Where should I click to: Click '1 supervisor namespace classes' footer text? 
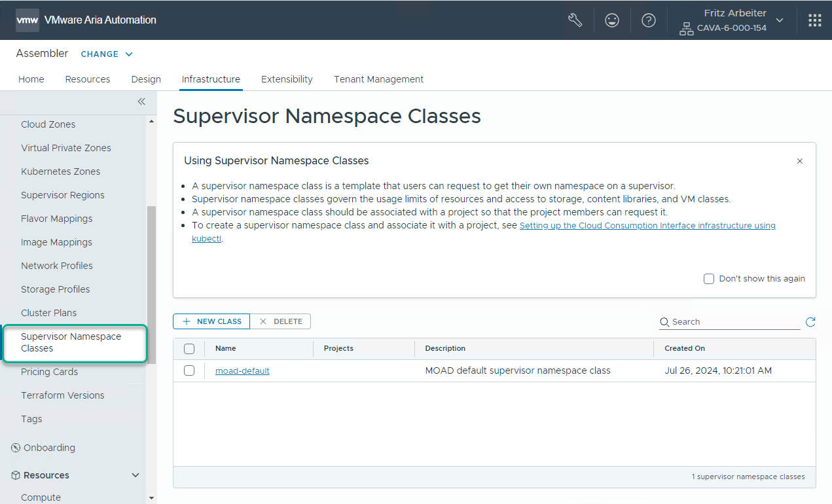(x=748, y=477)
